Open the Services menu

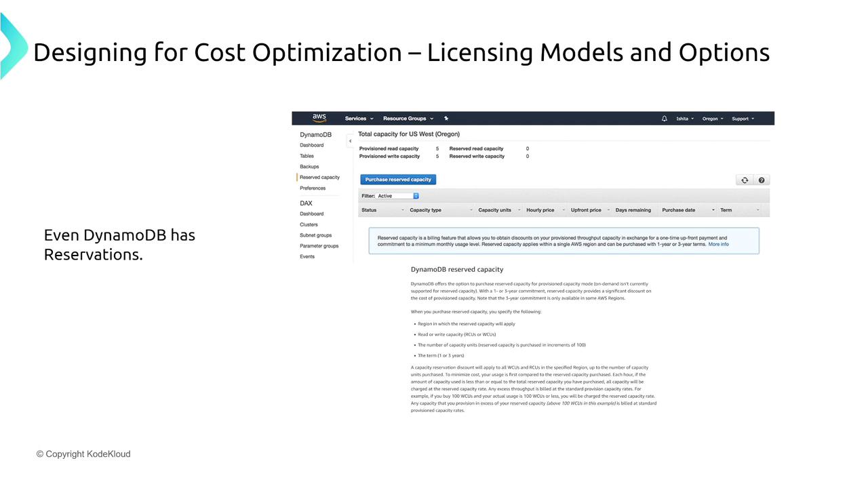(359, 119)
